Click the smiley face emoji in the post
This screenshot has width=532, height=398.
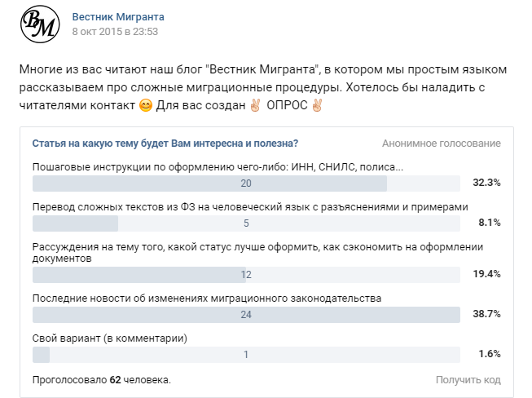pyautogui.click(x=146, y=104)
